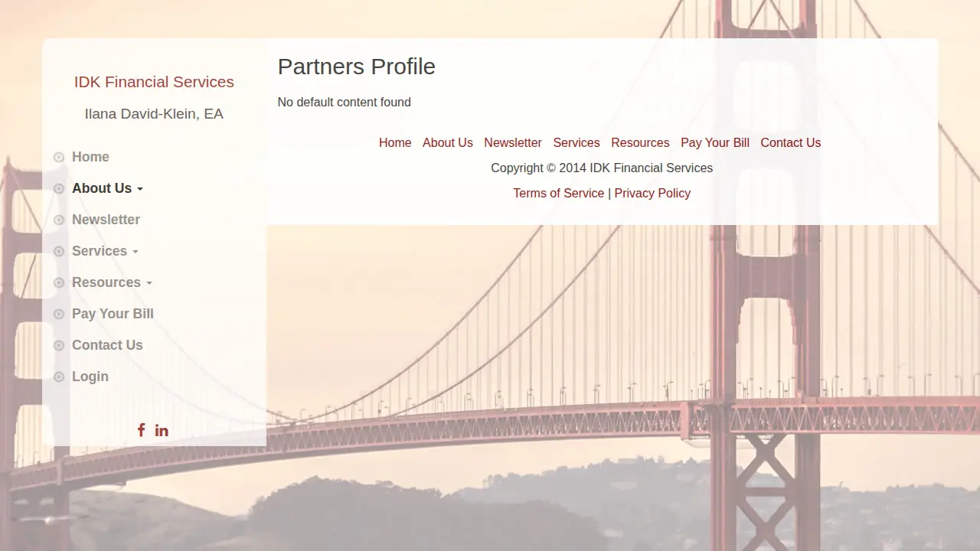Open Newsletter in the sidebar menu
This screenshot has width=980, height=551.
pos(106,220)
